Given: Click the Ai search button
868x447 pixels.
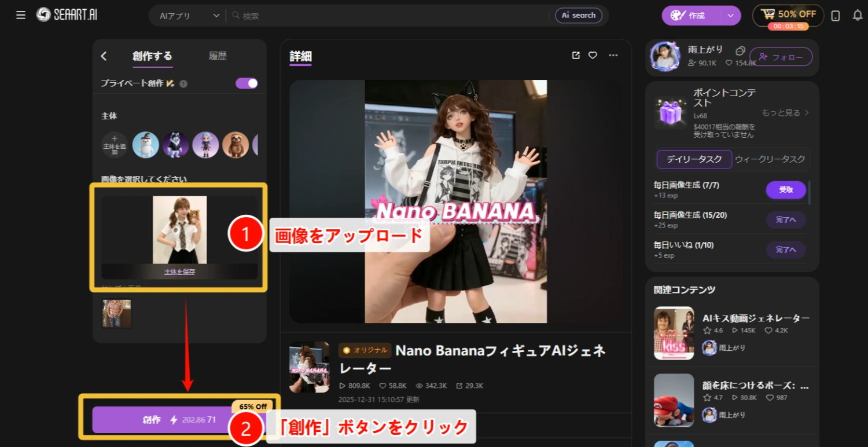Looking at the screenshot, I should point(579,16).
